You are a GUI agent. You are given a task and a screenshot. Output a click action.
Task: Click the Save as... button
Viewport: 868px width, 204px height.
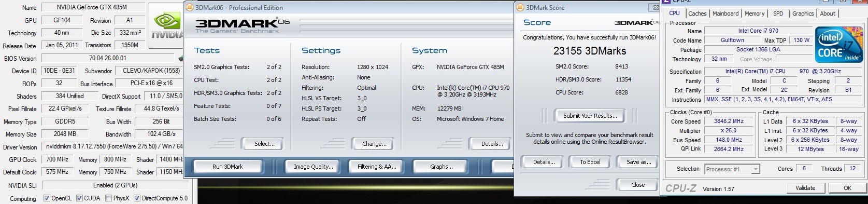[638, 162]
